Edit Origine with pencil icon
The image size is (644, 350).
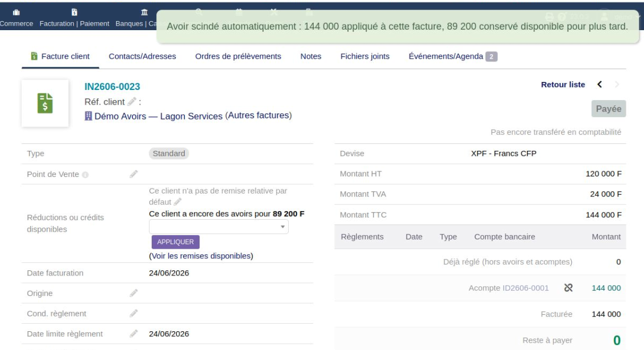[134, 293]
